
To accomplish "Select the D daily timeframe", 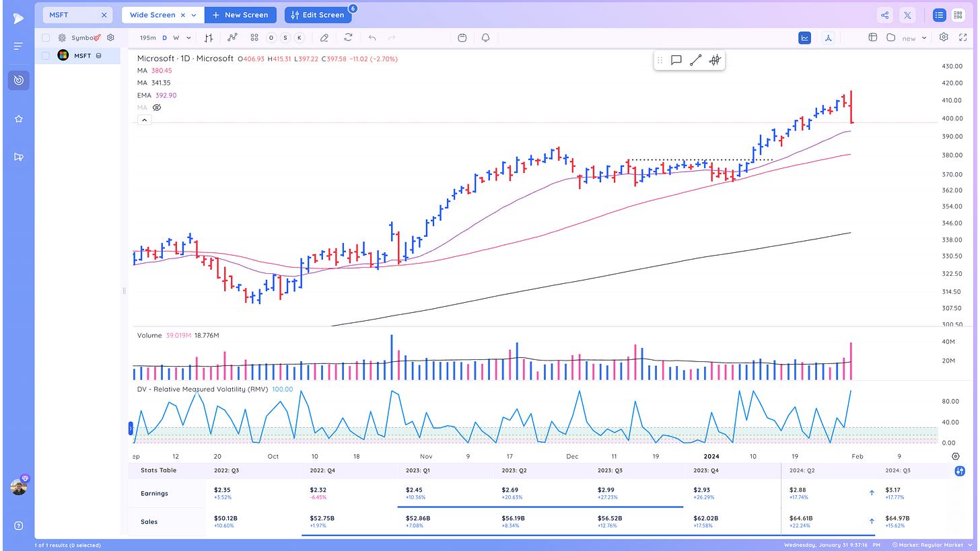I will [x=165, y=38].
